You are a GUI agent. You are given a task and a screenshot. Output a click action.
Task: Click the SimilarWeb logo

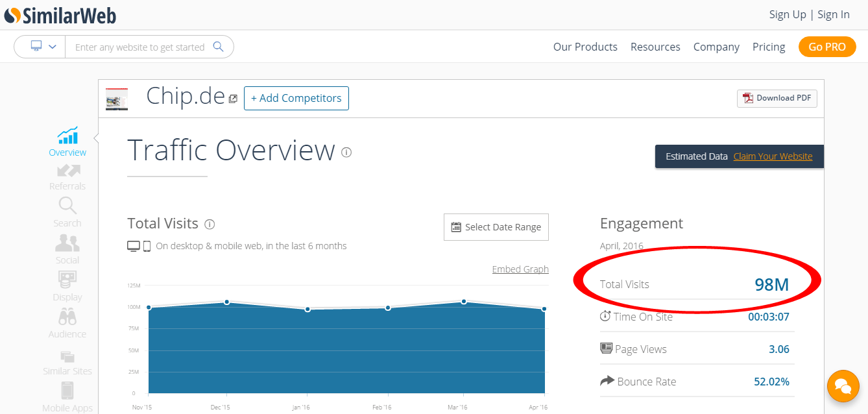(x=60, y=15)
